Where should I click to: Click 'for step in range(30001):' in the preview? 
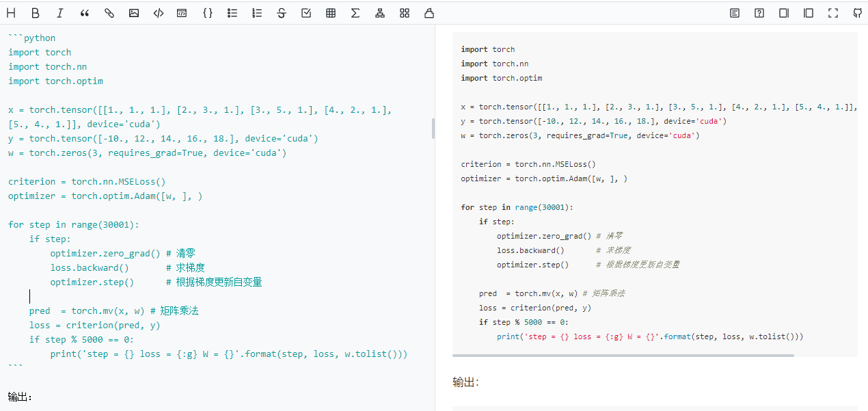[x=517, y=207]
